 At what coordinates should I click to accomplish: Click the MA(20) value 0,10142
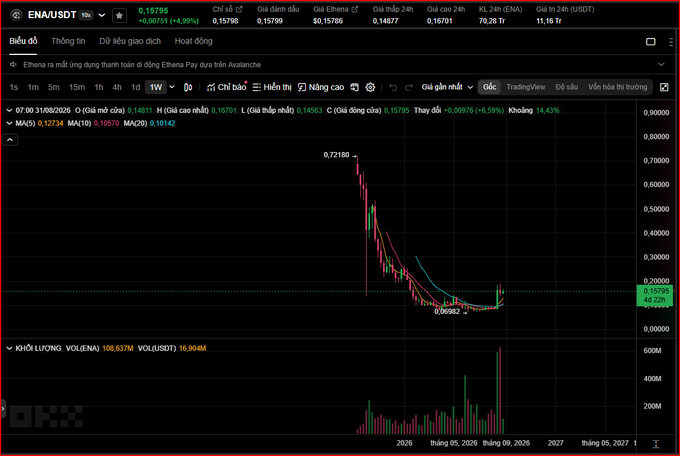point(162,124)
